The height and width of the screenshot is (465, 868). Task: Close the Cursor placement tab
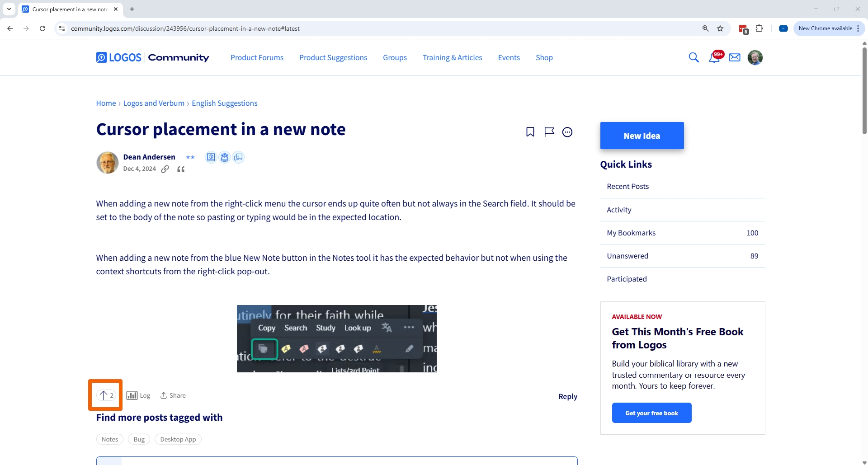tap(116, 9)
